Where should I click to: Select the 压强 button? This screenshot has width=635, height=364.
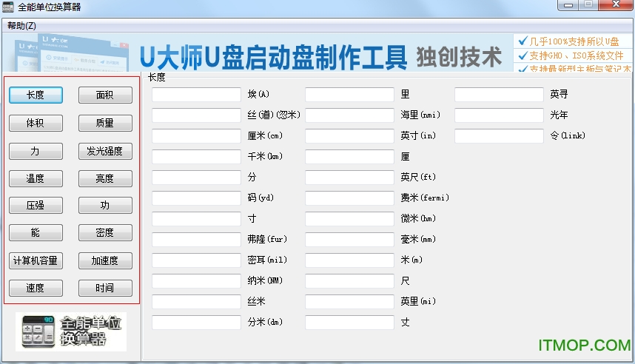pos(36,206)
